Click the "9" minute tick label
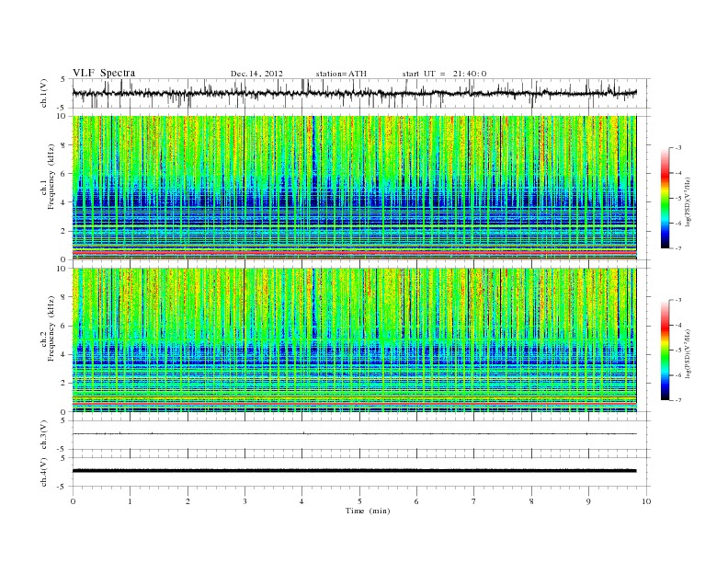The width and height of the screenshot is (728, 563). coord(588,501)
